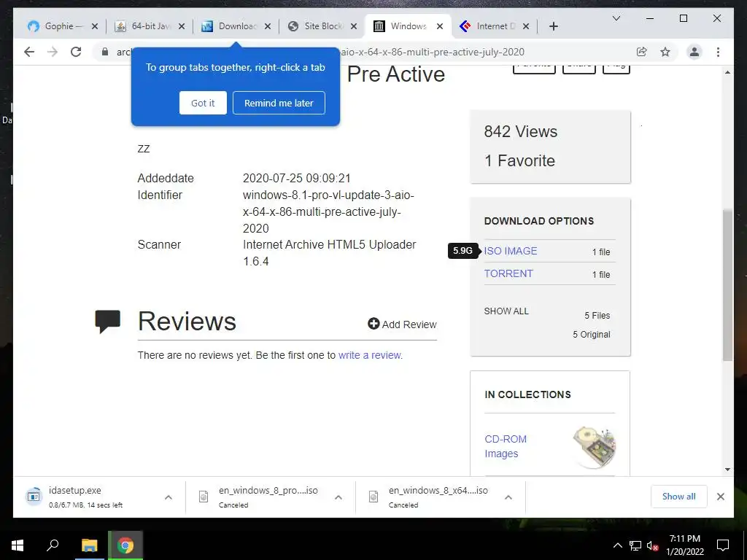Click the lock site info icon
The image size is (747, 560).
pos(105,52)
